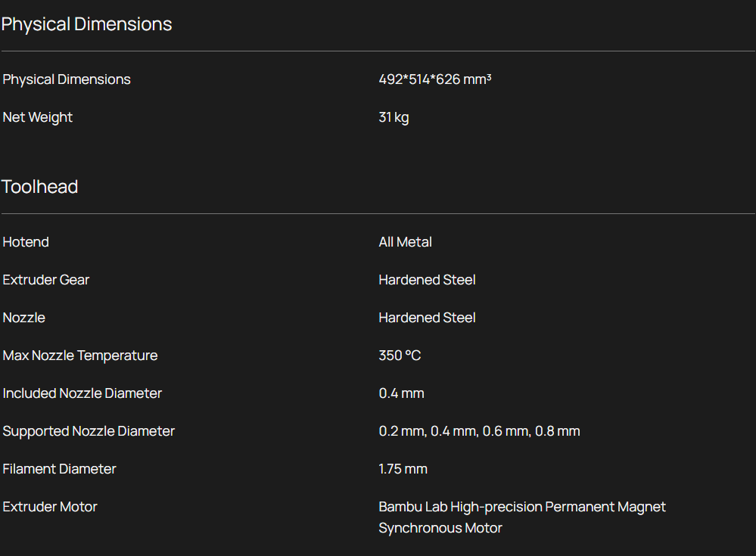Click Hardened Steel next to Nozzle

tap(427, 318)
